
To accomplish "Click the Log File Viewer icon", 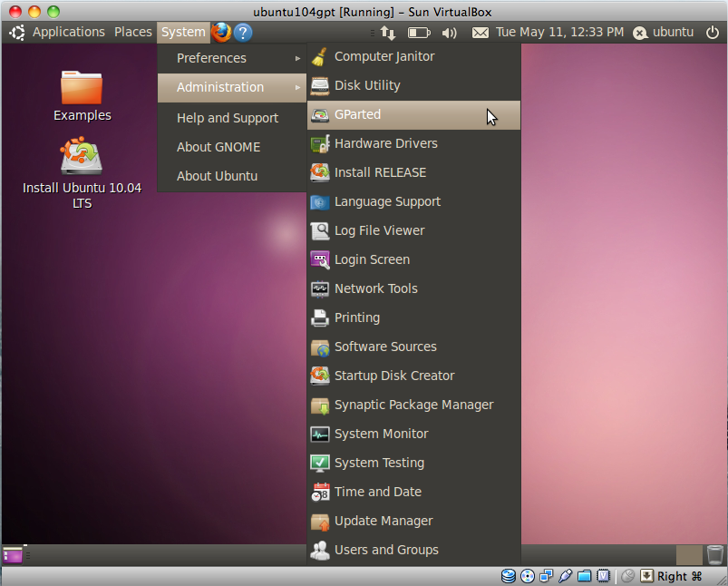I will pyautogui.click(x=320, y=231).
